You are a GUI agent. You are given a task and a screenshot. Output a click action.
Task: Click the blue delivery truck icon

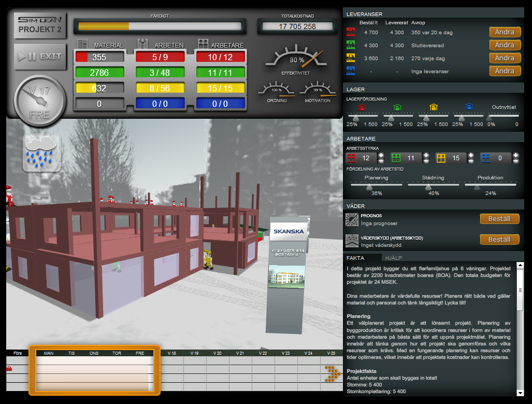pyautogui.click(x=351, y=71)
